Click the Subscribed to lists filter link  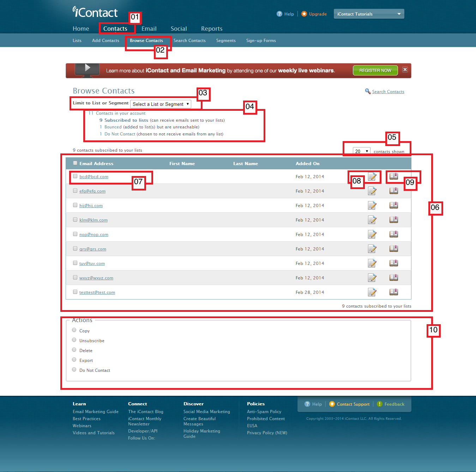[x=126, y=120]
